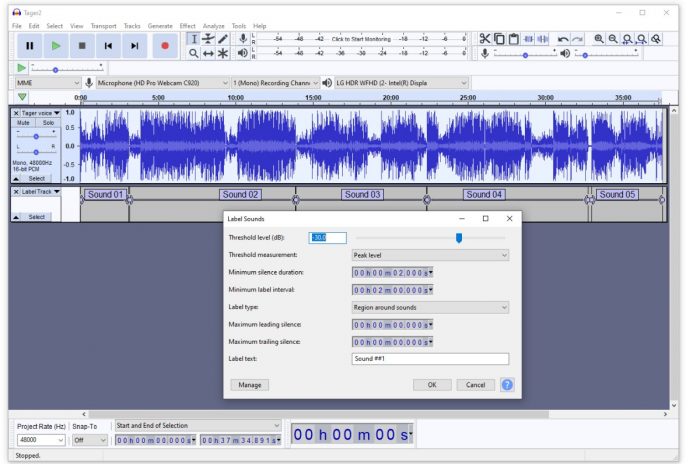Screen dimensions: 700x464
Task: Click the Threshold level slider handle
Action: (459, 238)
